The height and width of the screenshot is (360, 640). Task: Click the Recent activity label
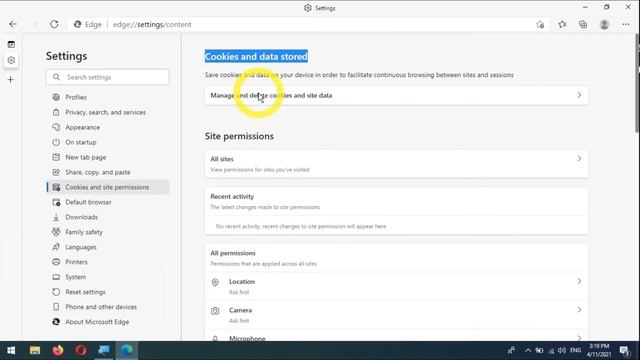[232, 196]
